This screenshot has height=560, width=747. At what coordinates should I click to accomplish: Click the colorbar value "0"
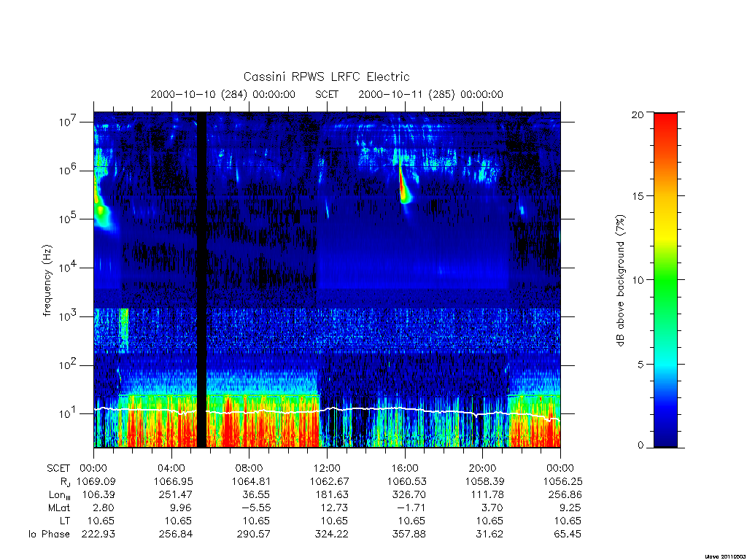[640, 446]
